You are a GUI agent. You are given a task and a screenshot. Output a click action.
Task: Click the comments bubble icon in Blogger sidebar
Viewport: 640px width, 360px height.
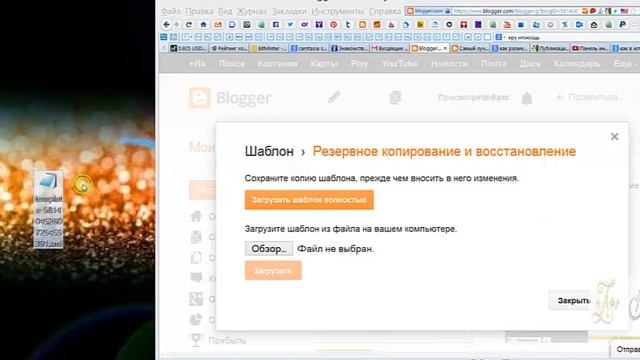[x=196, y=278]
